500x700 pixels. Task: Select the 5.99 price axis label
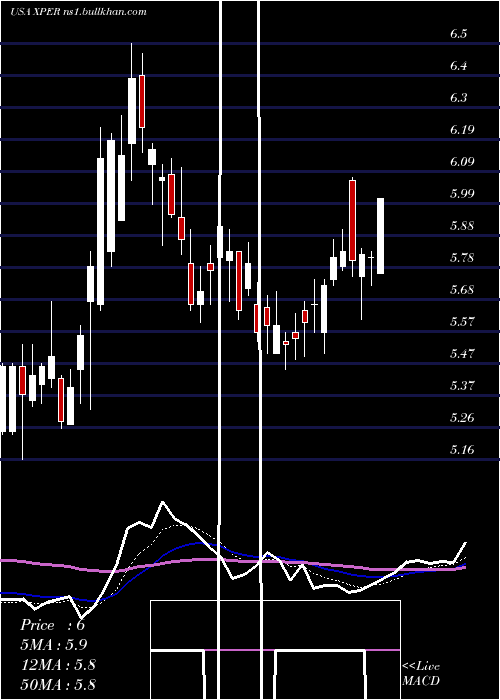pos(462,194)
